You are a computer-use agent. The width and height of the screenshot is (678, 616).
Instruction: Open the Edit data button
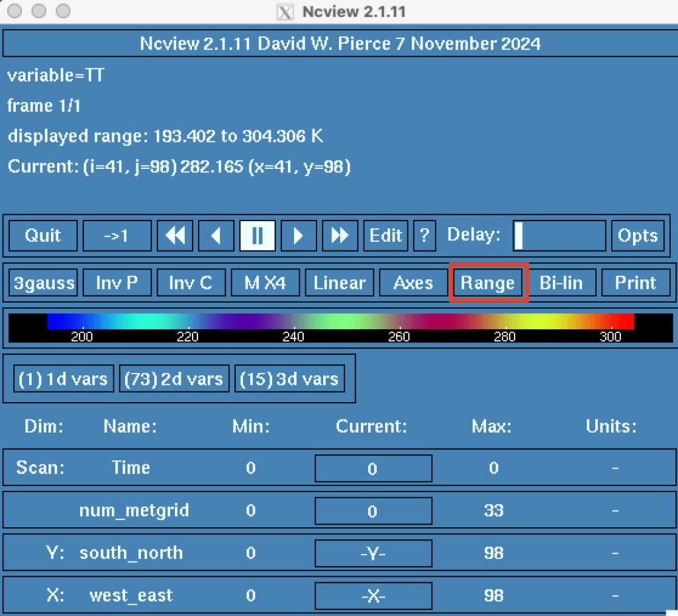pyautogui.click(x=385, y=236)
